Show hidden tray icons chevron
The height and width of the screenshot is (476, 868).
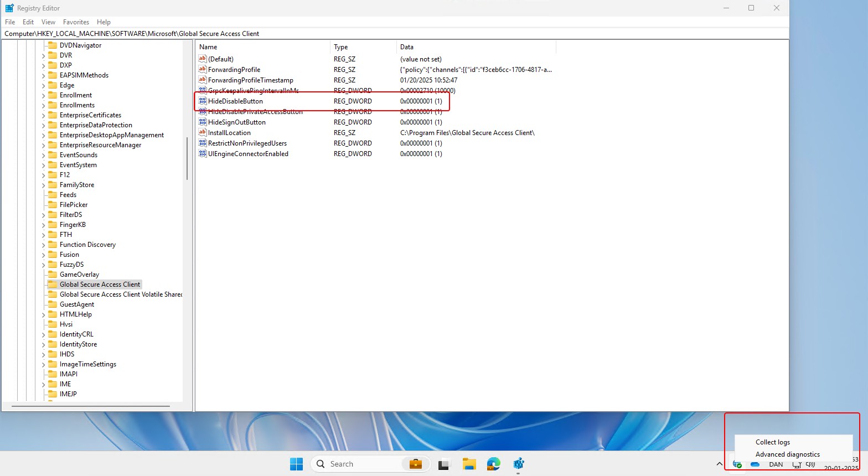(x=719, y=464)
